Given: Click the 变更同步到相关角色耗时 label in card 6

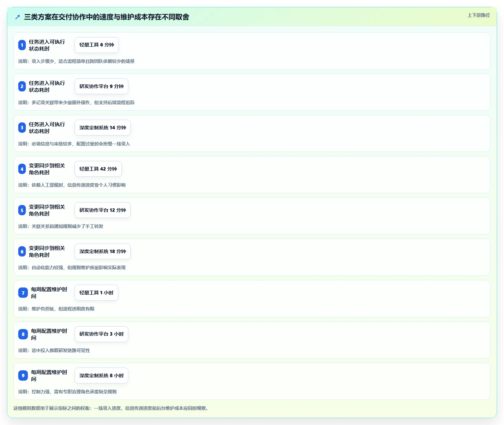Looking at the screenshot, I should [47, 251].
